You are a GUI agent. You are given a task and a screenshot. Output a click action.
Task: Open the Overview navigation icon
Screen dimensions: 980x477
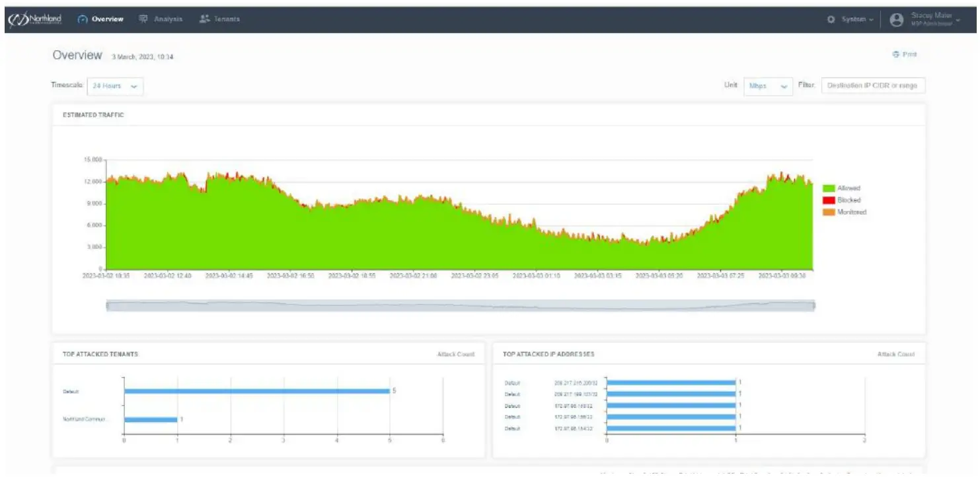click(x=81, y=19)
